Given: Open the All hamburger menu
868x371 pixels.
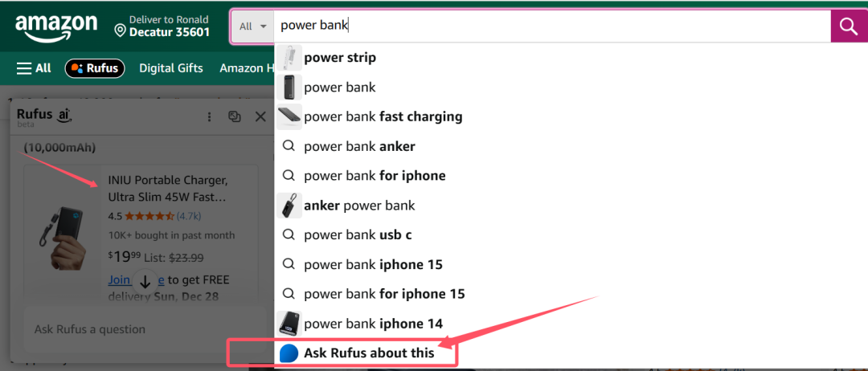Looking at the screenshot, I should [x=34, y=68].
